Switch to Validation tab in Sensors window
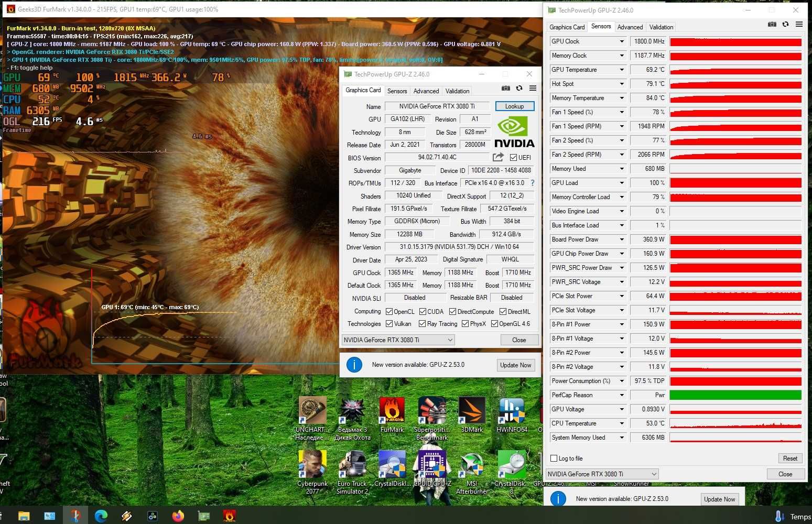The width and height of the screenshot is (812, 524). pyautogui.click(x=661, y=27)
